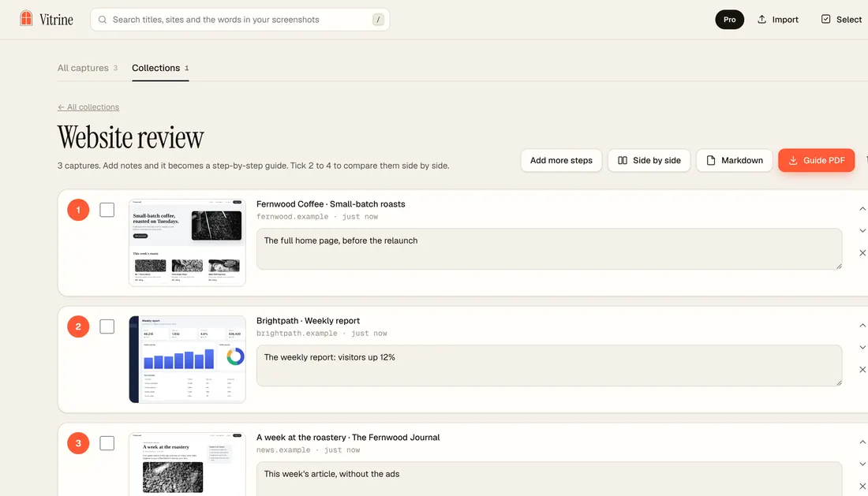
Task: Move the Fernwood Coffee step down
Action: pyautogui.click(x=862, y=230)
